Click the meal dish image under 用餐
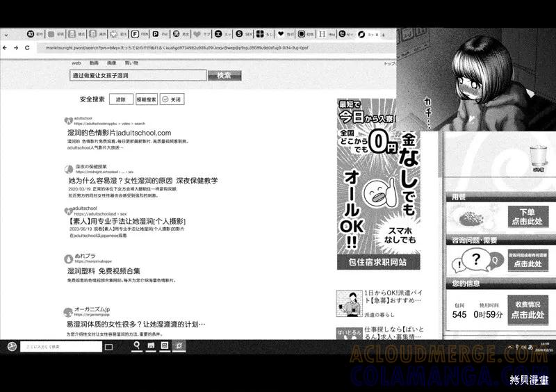The width and height of the screenshot is (556, 392). coord(472,217)
